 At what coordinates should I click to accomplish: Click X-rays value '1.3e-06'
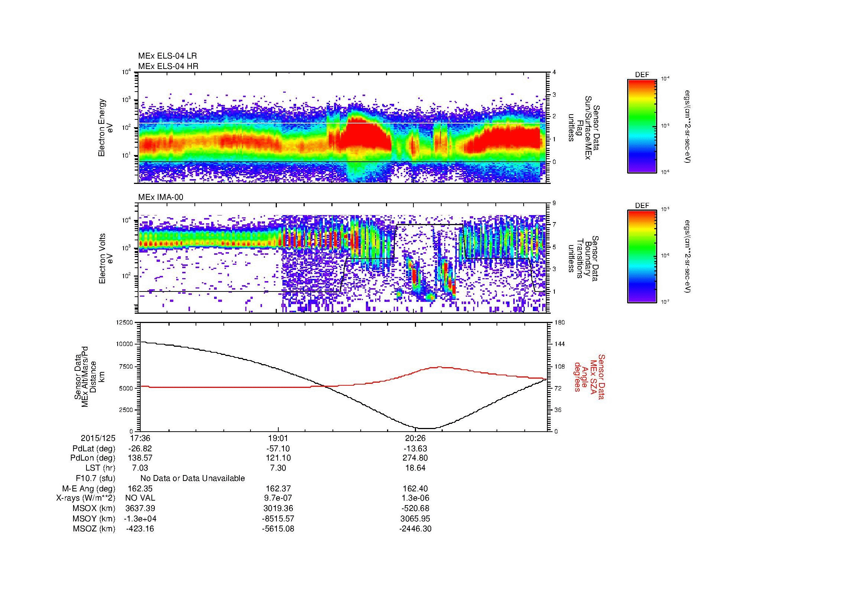[415, 498]
